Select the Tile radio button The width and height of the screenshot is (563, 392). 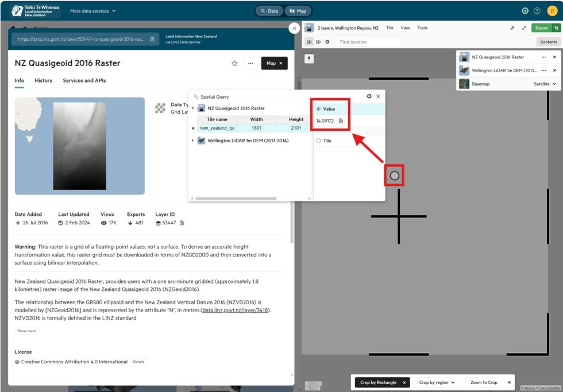click(318, 141)
